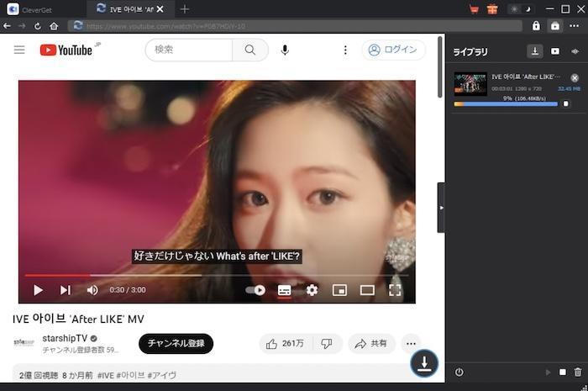
Task: Click the CleverGet app logo
Action: click(x=13, y=9)
